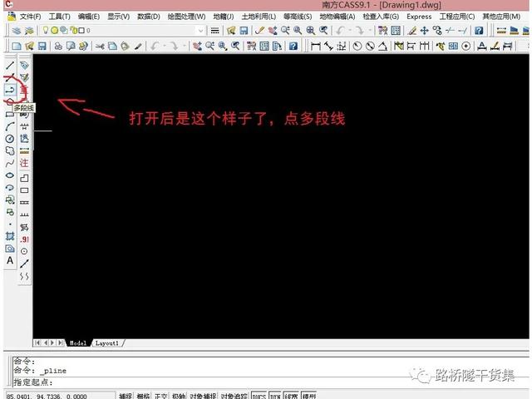The image size is (532, 399).
Task: Toggle layer on/off lightbulb icon
Action: coord(46,30)
